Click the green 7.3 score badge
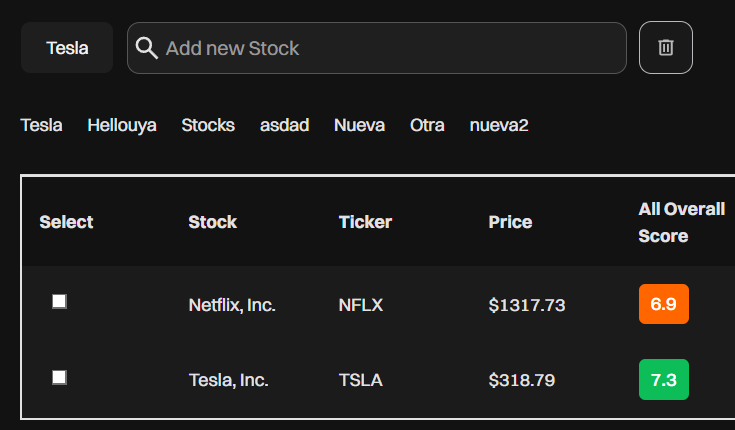The width and height of the screenshot is (735, 430). [x=664, y=379]
